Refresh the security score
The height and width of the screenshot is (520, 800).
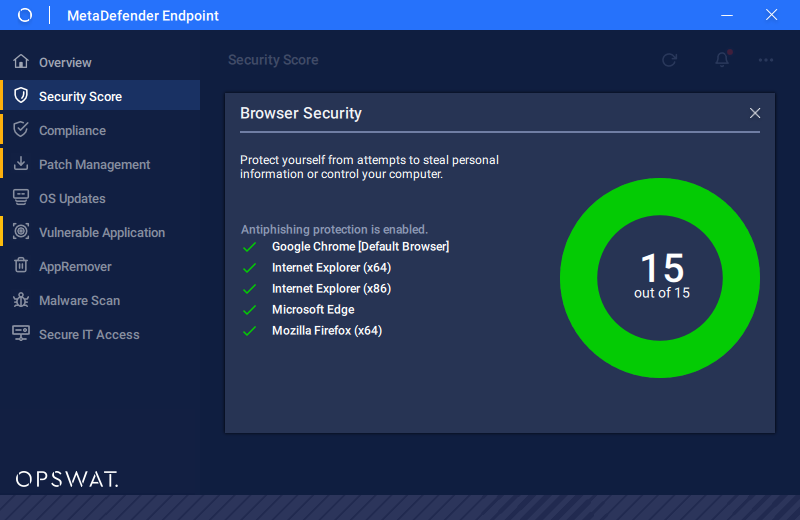(669, 60)
